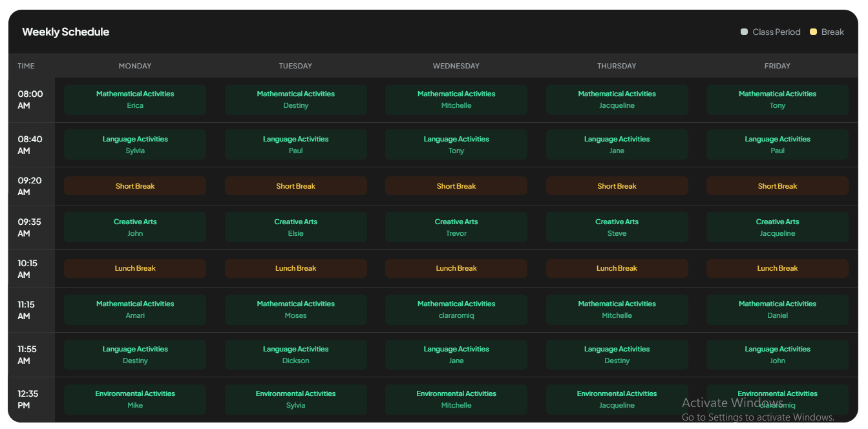Click the FRIDAY column header
The height and width of the screenshot is (429, 868).
tap(777, 65)
